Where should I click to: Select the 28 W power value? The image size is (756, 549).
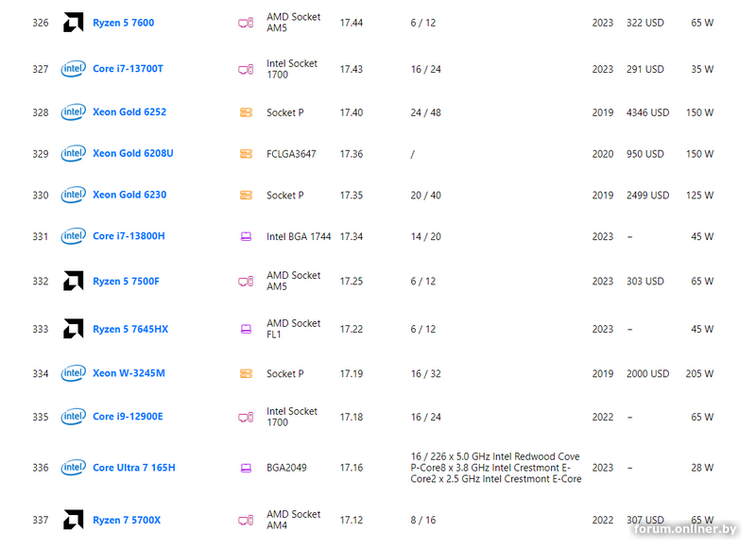pyautogui.click(x=702, y=468)
